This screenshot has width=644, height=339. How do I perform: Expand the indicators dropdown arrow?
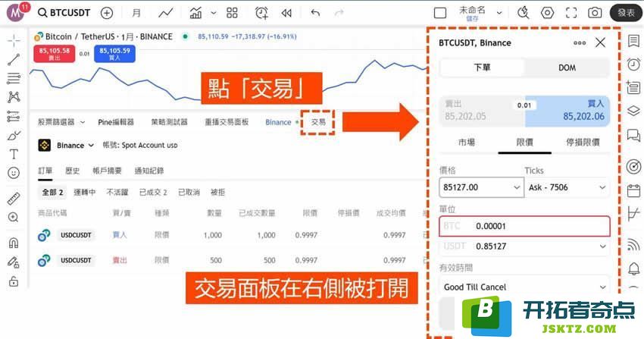click(214, 13)
